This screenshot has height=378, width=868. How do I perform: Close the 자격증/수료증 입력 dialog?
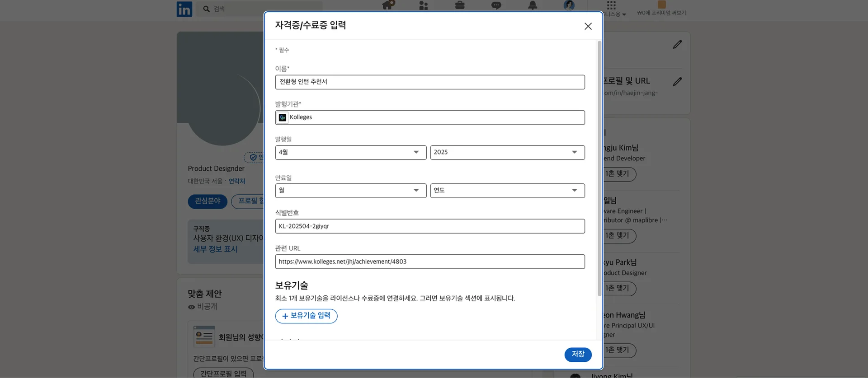588,26
